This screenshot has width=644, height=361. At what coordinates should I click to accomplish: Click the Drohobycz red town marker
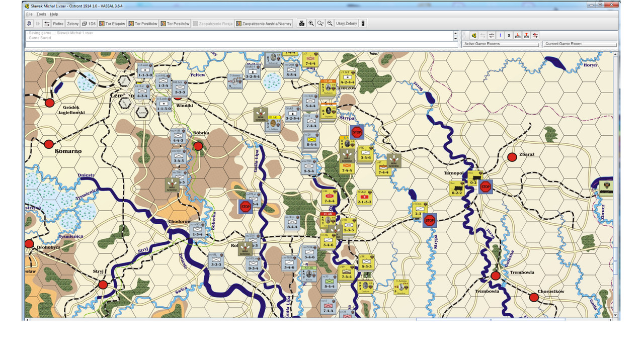coord(29,244)
